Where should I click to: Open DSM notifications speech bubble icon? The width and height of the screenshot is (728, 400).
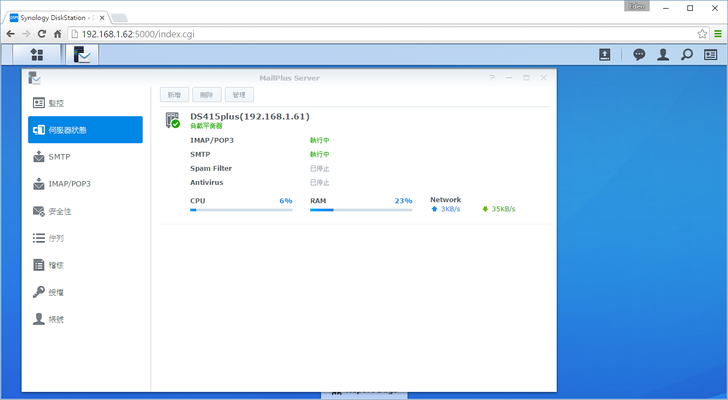coord(639,55)
